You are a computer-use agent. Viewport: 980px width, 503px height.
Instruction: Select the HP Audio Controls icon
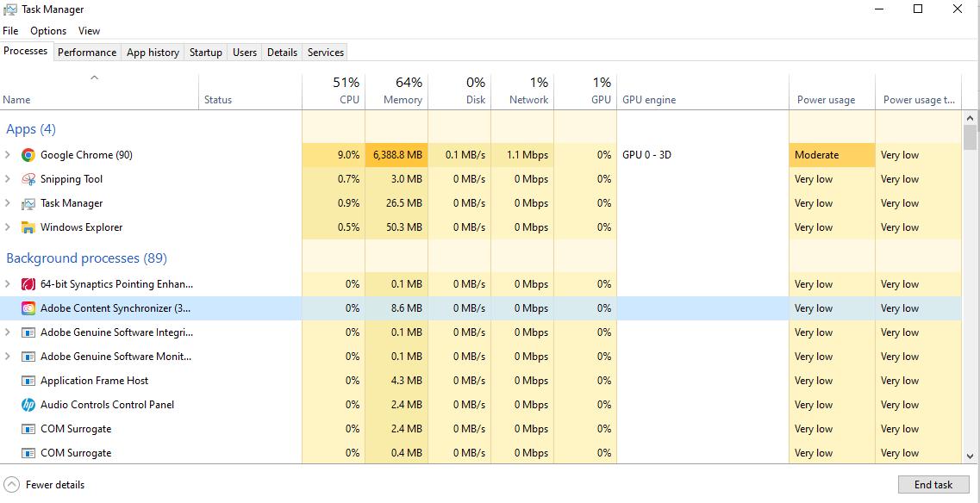(28, 405)
